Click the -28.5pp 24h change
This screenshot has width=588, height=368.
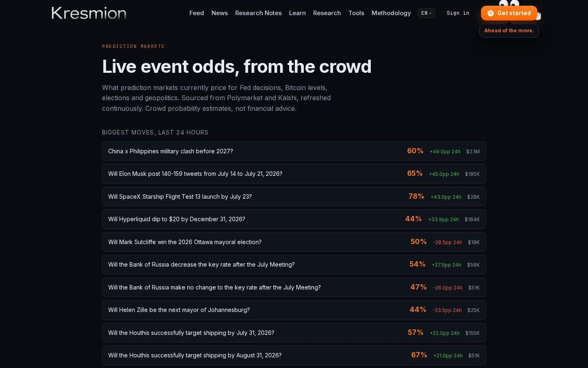point(448,242)
